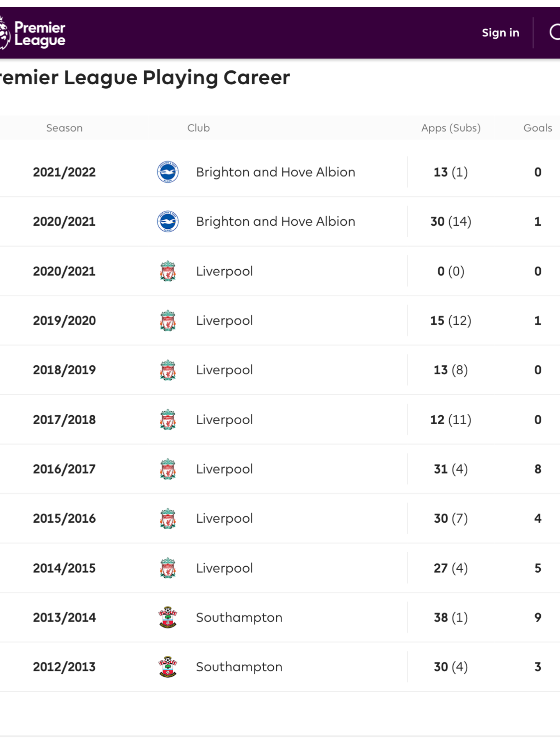Click Liverpool name in 2020/2021 row

[x=225, y=271]
